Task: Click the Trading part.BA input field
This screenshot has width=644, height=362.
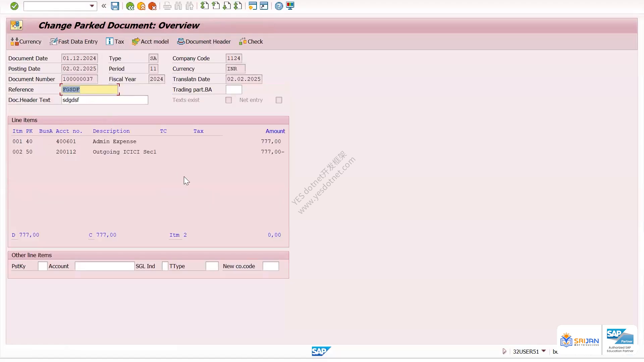Action: tap(234, 89)
